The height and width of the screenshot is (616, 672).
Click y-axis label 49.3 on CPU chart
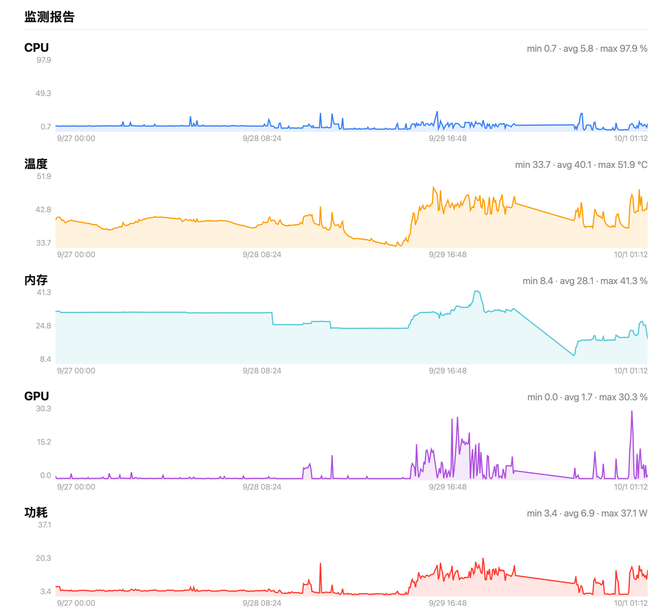43,93
